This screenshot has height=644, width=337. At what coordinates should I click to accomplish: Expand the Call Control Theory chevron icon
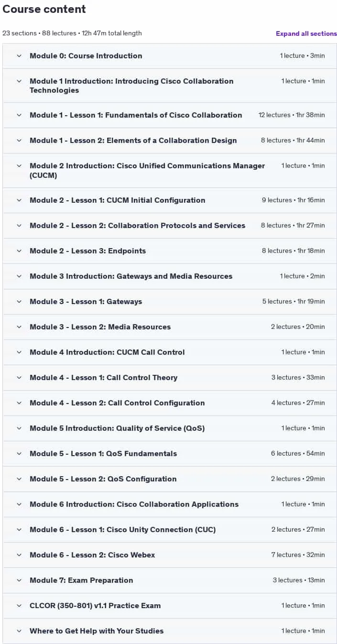[x=19, y=378]
